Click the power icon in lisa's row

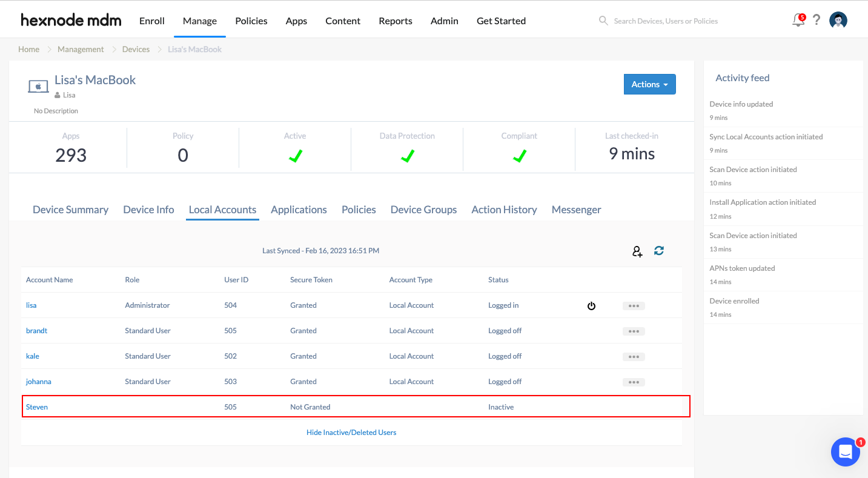pos(592,306)
